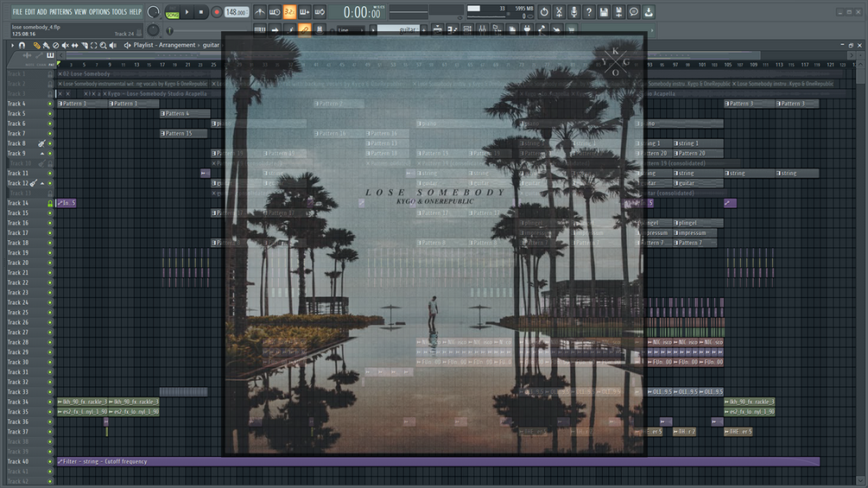Collapse the Track 9 group arrow
868x488 pixels.
[42, 153]
